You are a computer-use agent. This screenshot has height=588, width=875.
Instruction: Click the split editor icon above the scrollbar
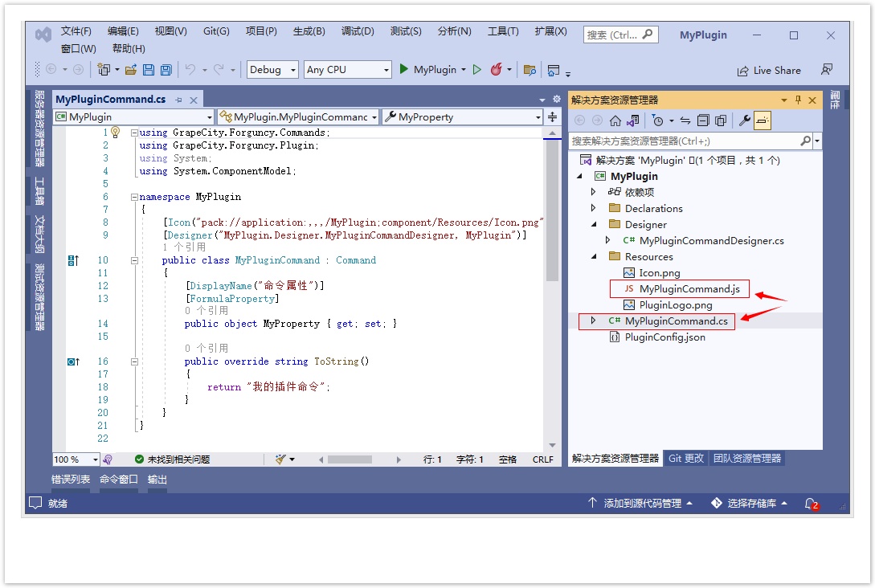coord(552,116)
